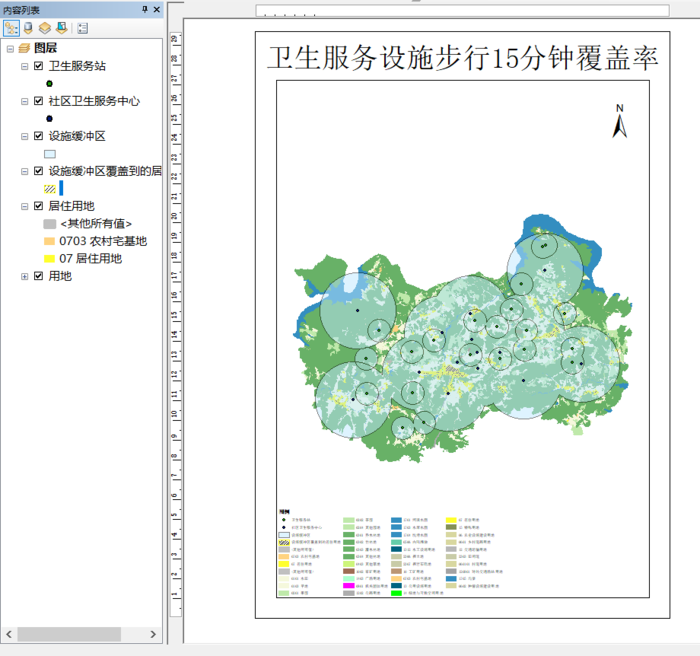This screenshot has width=700, height=656.
Task: Select the legend element on the layout
Action: click(x=391, y=552)
